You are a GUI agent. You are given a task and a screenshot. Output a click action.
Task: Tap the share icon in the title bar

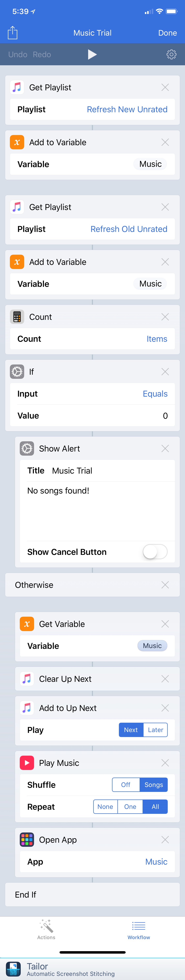[x=12, y=32]
